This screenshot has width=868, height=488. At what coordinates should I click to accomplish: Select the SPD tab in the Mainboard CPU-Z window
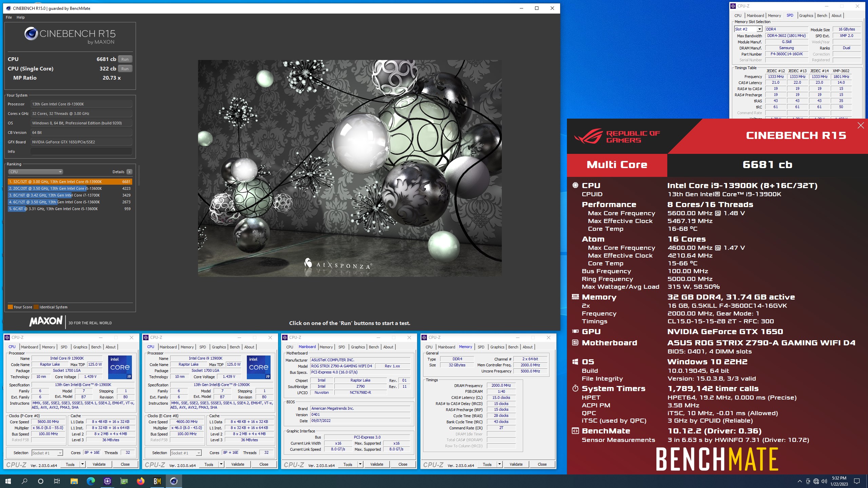pos(341,347)
